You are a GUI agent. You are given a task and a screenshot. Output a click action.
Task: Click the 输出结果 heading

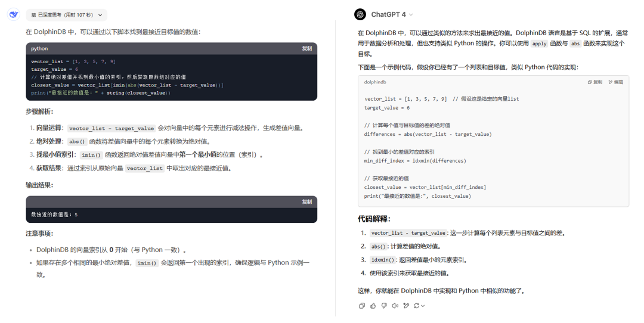pos(39,185)
